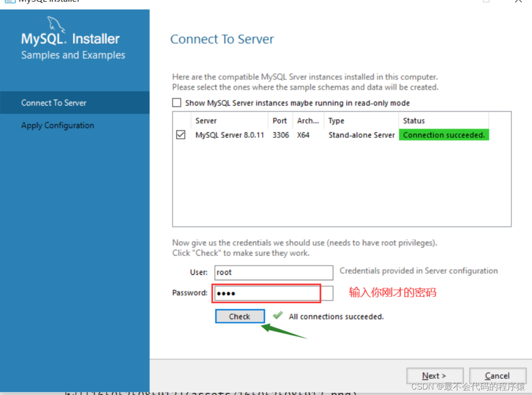Click the 'X64' architecture value
The width and height of the screenshot is (532, 395).
(303, 135)
